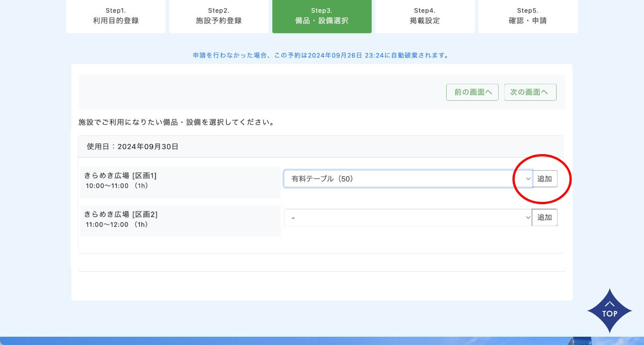Click the blue auto-discard notice text
Screen dimensions: 644x345
321,55
